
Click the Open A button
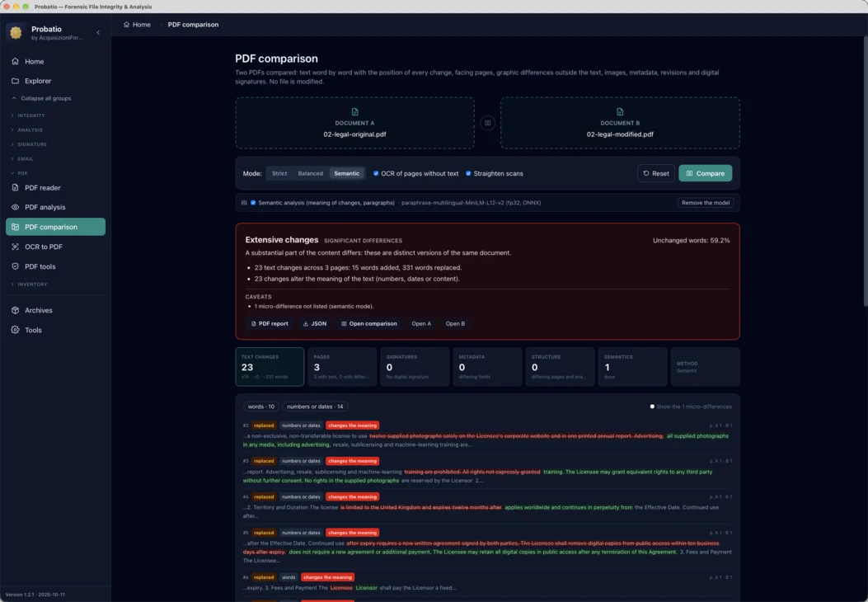click(421, 323)
